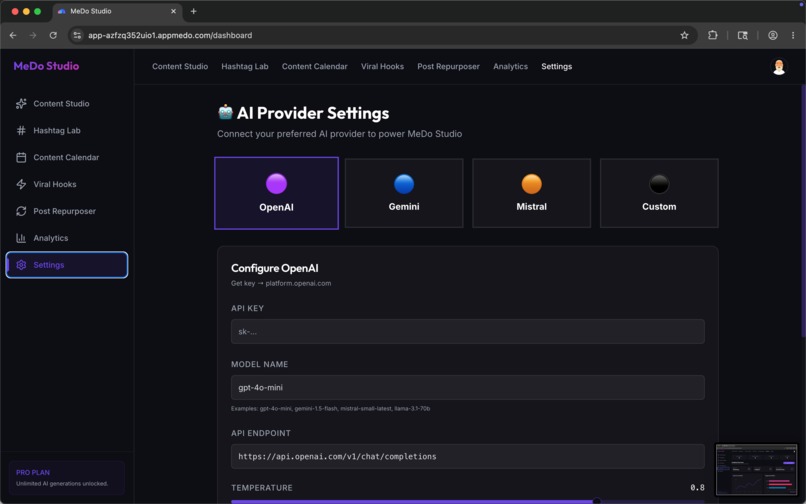The image size is (806, 504).
Task: Open the Chrome three-dot menu
Action: click(793, 35)
